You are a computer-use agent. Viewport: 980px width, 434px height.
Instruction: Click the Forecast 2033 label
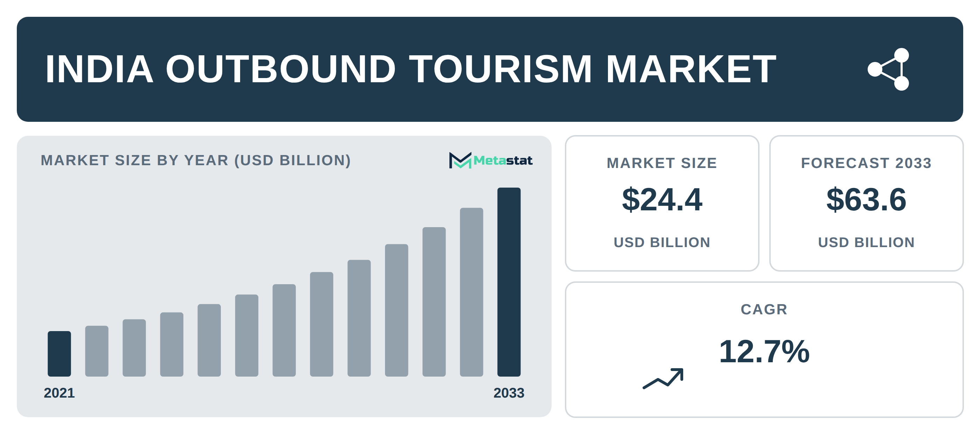[x=866, y=163]
